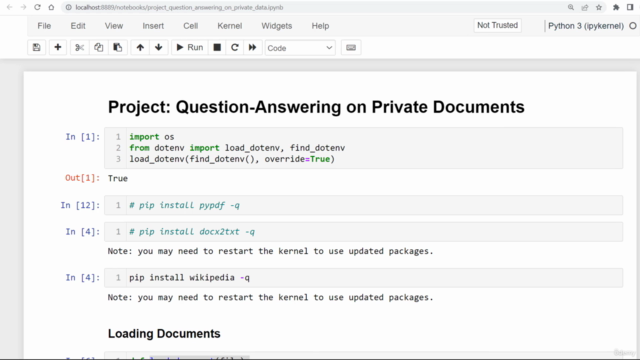Click the In [1] prompt label
This screenshot has height=360, width=640.
pos(82,137)
